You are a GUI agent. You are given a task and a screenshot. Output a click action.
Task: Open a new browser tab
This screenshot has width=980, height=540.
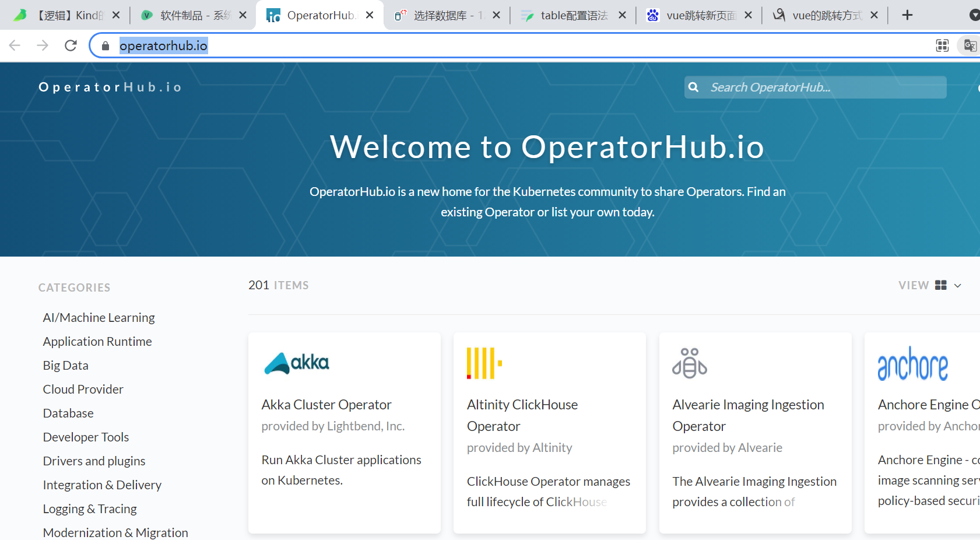coord(907,15)
